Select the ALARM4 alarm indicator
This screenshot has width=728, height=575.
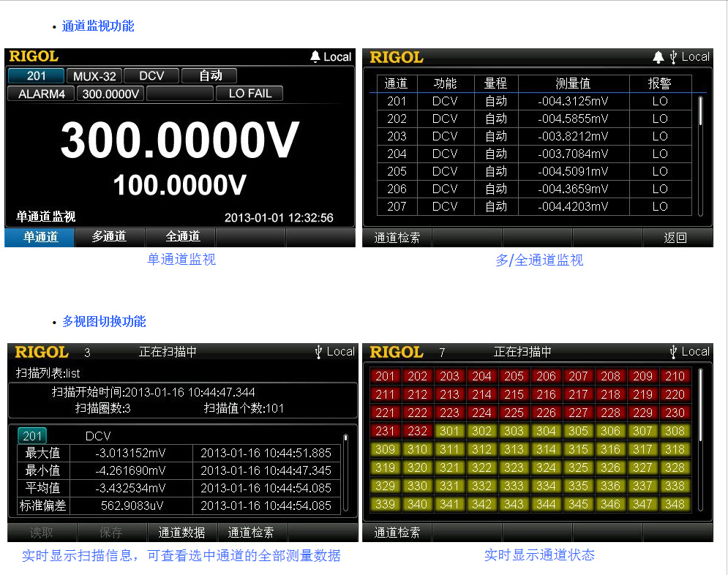40,93
